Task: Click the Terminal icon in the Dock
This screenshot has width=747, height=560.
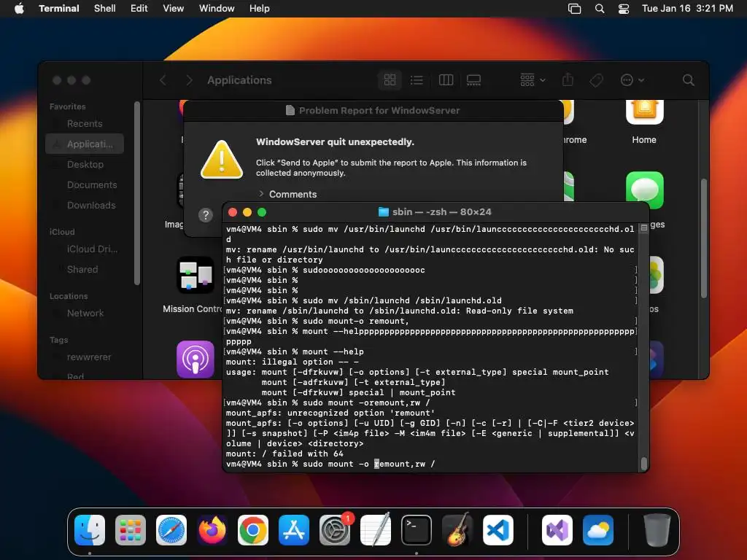Action: tap(417, 530)
